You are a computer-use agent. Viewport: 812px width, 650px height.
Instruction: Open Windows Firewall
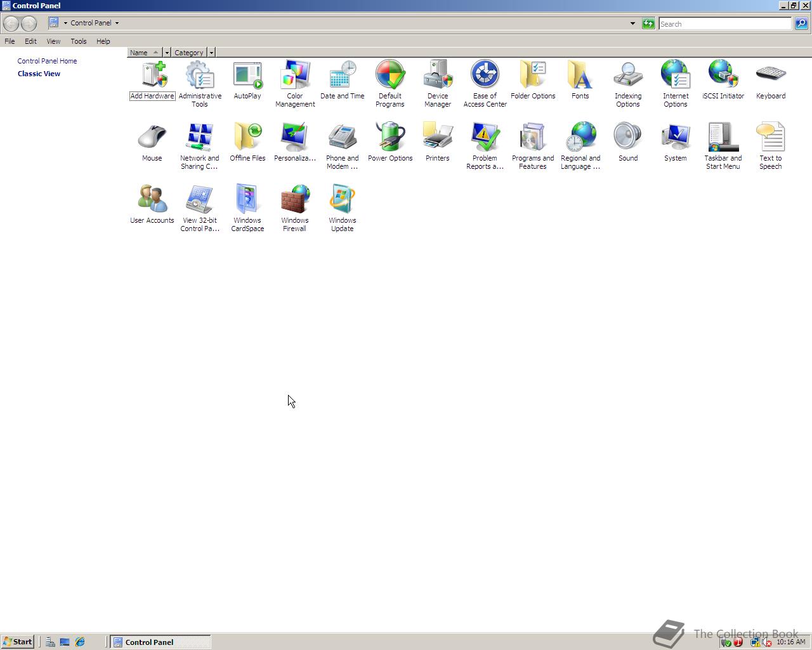point(295,208)
